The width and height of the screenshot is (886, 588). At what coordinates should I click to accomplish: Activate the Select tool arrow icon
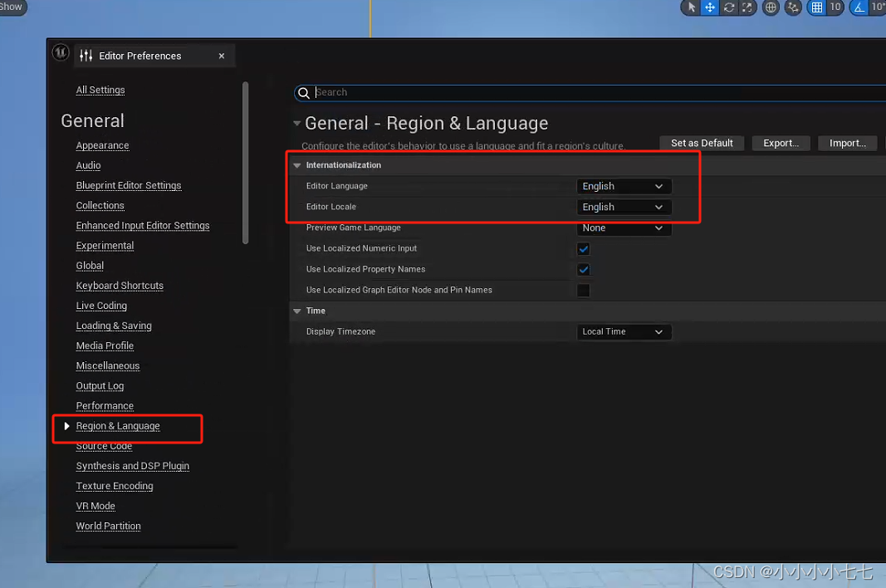(691, 7)
